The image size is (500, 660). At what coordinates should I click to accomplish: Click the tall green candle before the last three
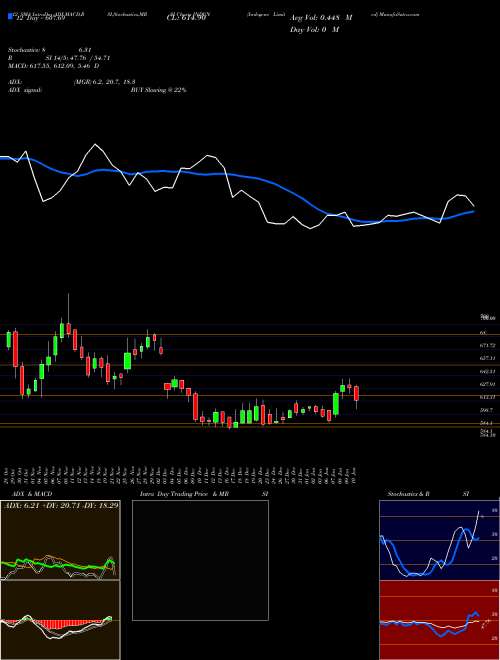point(336,404)
